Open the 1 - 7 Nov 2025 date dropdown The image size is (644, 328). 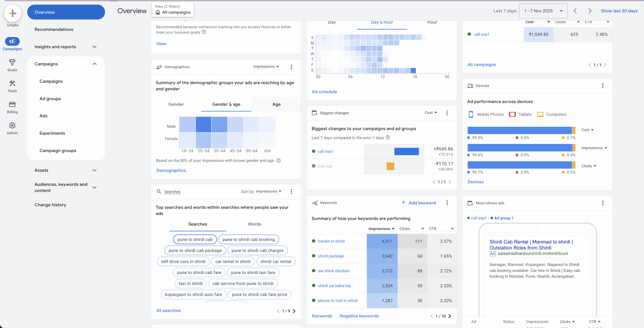(x=543, y=11)
